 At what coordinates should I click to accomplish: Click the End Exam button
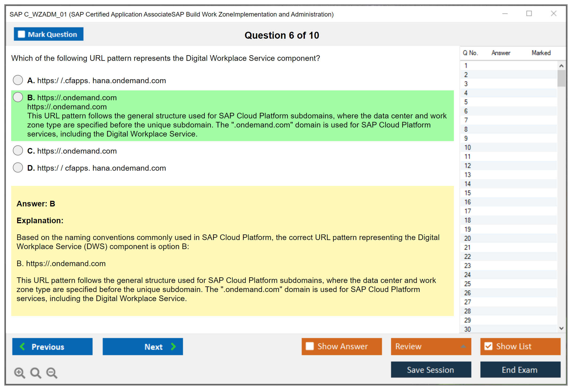(520, 370)
